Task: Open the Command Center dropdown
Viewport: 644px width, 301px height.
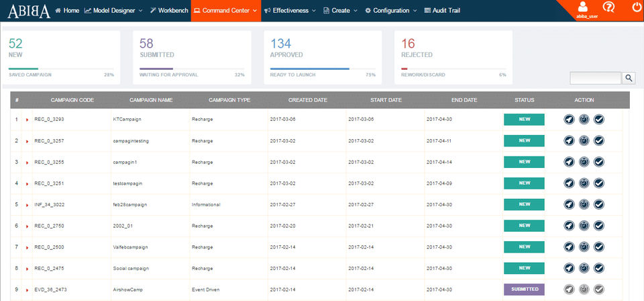Action: (226, 11)
